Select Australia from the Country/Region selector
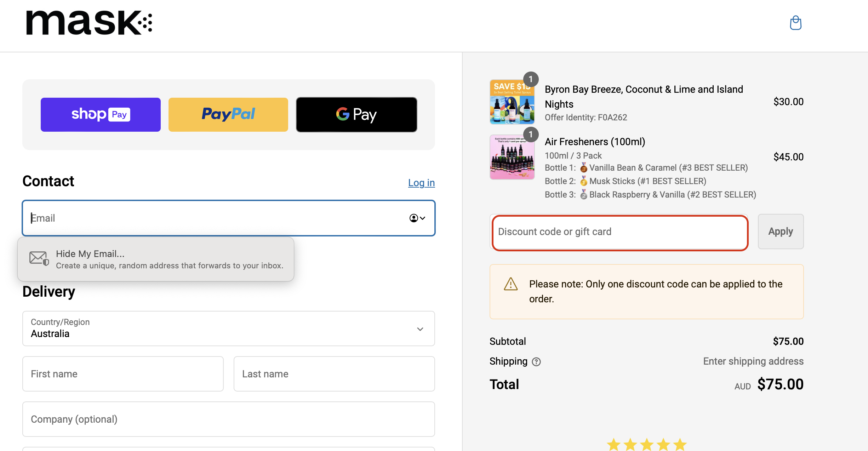This screenshot has width=868, height=451. pyautogui.click(x=228, y=329)
